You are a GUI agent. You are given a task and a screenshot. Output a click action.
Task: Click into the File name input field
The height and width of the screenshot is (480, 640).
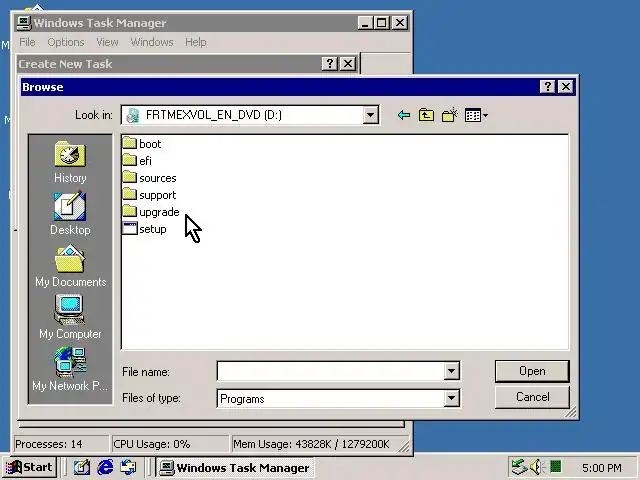pos(331,371)
